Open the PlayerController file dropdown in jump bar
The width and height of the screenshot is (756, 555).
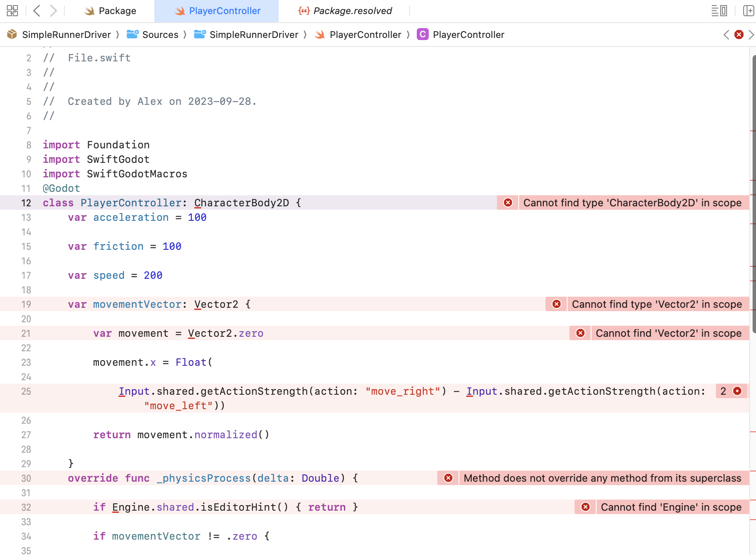point(365,35)
